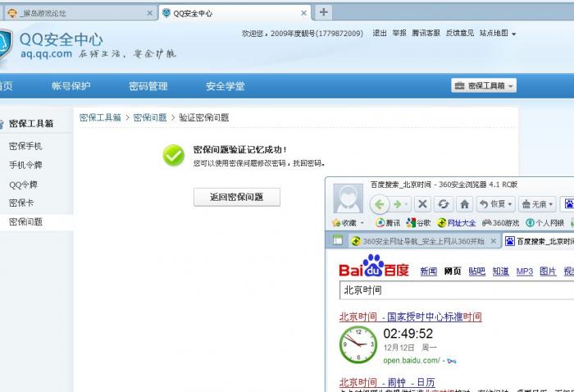Refresh the page in the 360 browser
Viewport: 574px width, 392px height.
pyautogui.click(x=444, y=204)
